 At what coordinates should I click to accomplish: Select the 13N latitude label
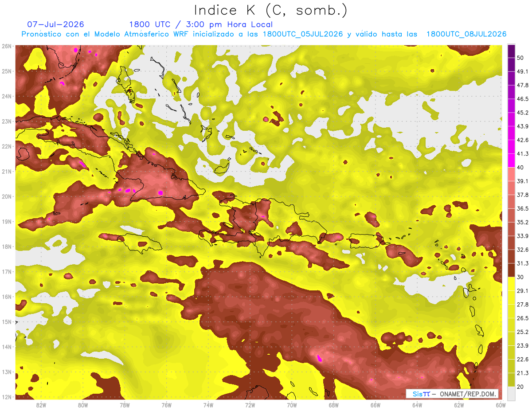[x=6, y=372]
